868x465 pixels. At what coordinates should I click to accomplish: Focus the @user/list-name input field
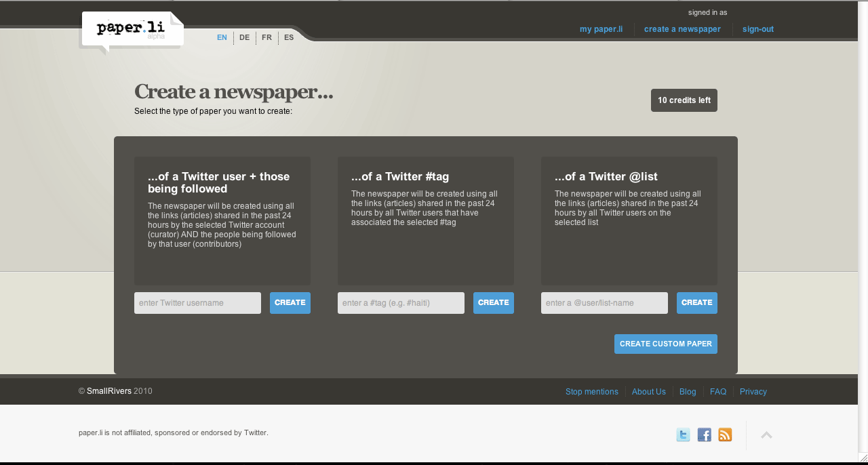click(x=604, y=303)
